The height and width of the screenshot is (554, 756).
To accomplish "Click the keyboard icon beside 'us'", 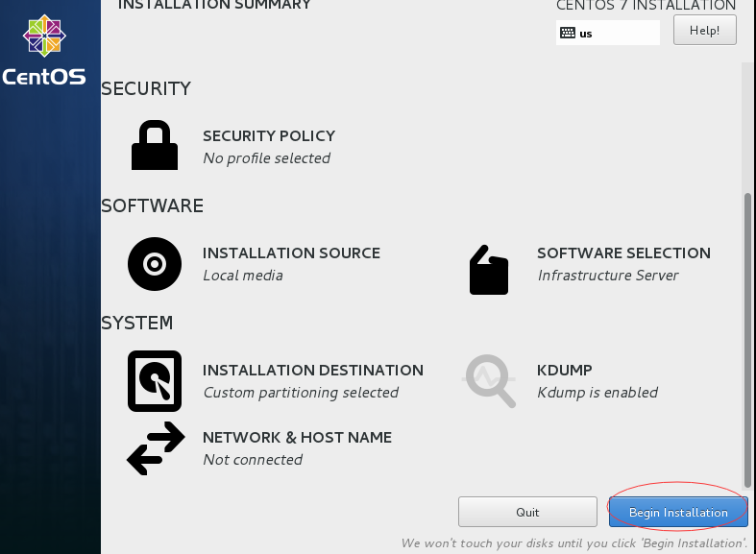I will tap(568, 33).
